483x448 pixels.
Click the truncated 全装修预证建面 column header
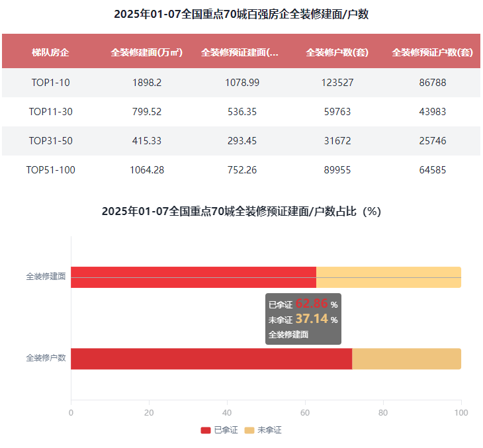coord(240,52)
